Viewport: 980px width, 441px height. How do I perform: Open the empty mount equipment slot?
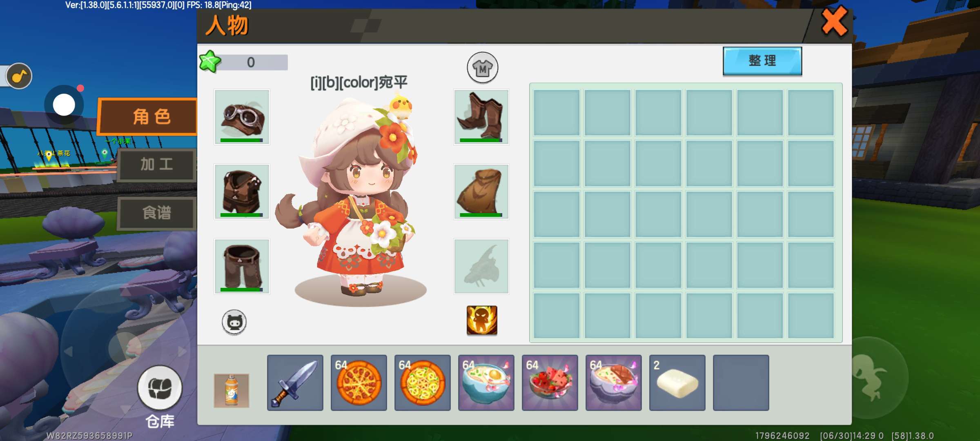click(481, 266)
